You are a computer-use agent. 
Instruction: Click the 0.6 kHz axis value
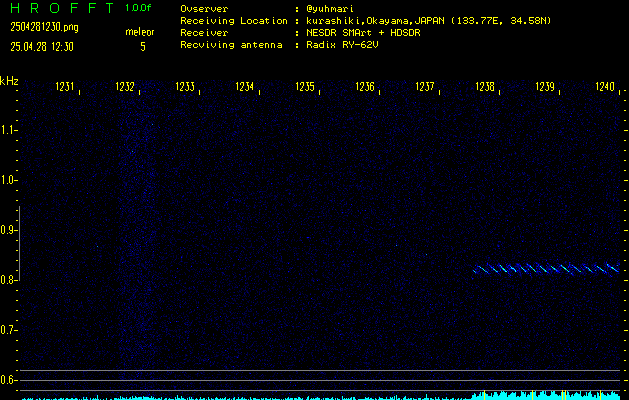pos(8,380)
